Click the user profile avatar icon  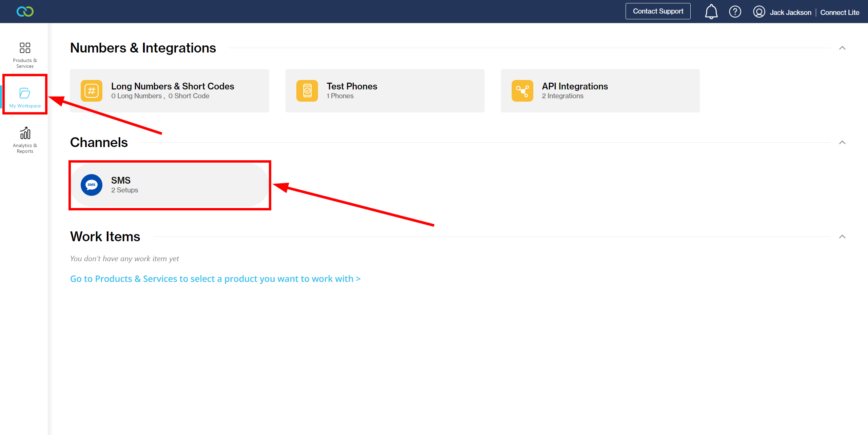[x=759, y=12]
